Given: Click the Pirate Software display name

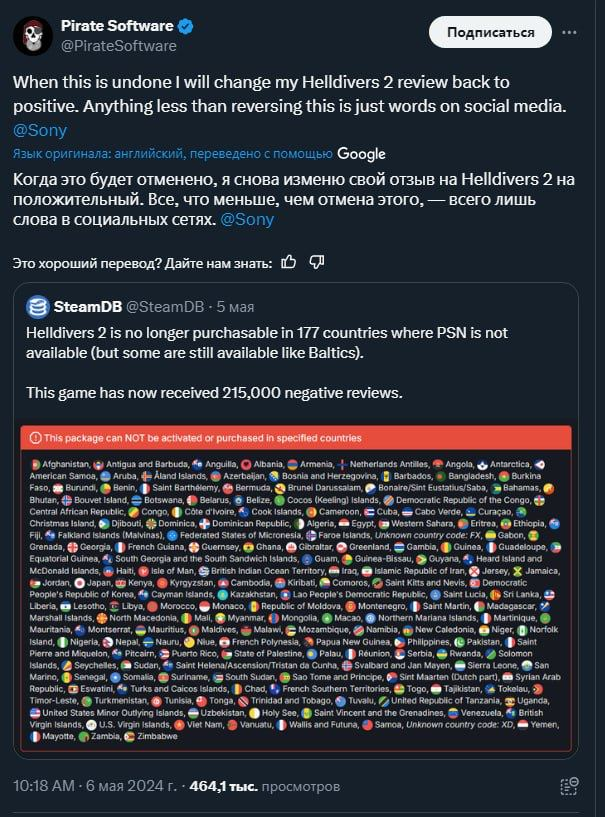Looking at the screenshot, I should [x=117, y=26].
